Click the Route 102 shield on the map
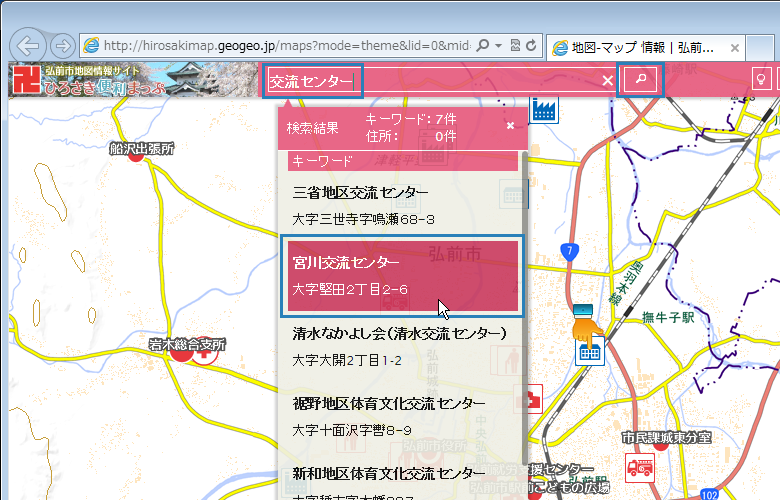Screen dimensions: 781x500 click(x=709, y=495)
